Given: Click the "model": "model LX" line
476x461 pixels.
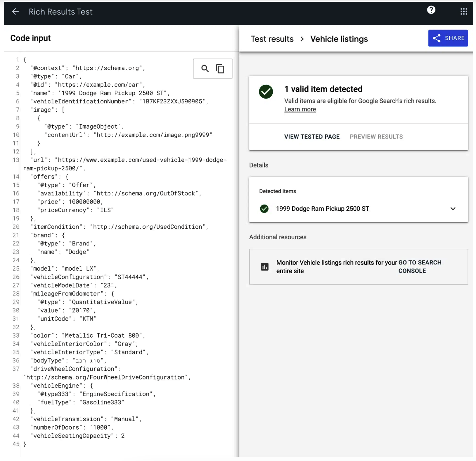Looking at the screenshot, I should [65, 268].
